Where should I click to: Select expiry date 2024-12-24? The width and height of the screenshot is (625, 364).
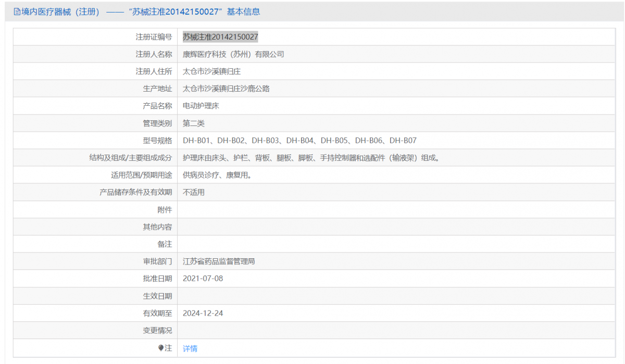click(x=203, y=313)
